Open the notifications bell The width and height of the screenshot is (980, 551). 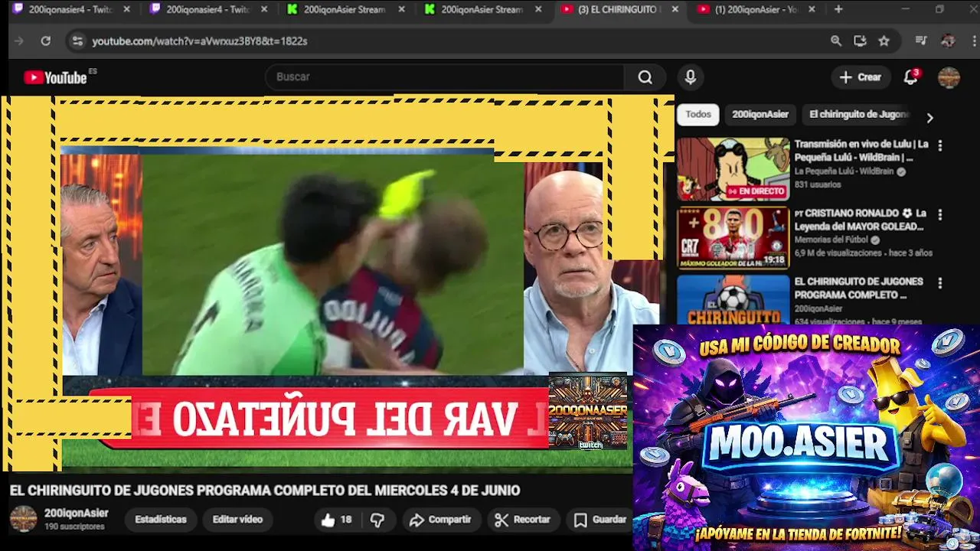point(910,77)
